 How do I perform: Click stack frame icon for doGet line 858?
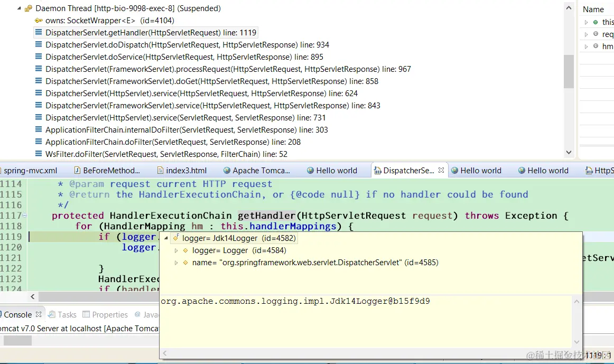[x=39, y=81]
